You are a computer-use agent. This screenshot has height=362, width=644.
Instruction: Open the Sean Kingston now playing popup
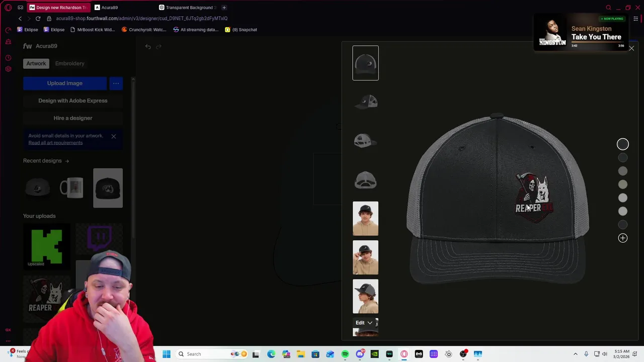[x=581, y=32]
